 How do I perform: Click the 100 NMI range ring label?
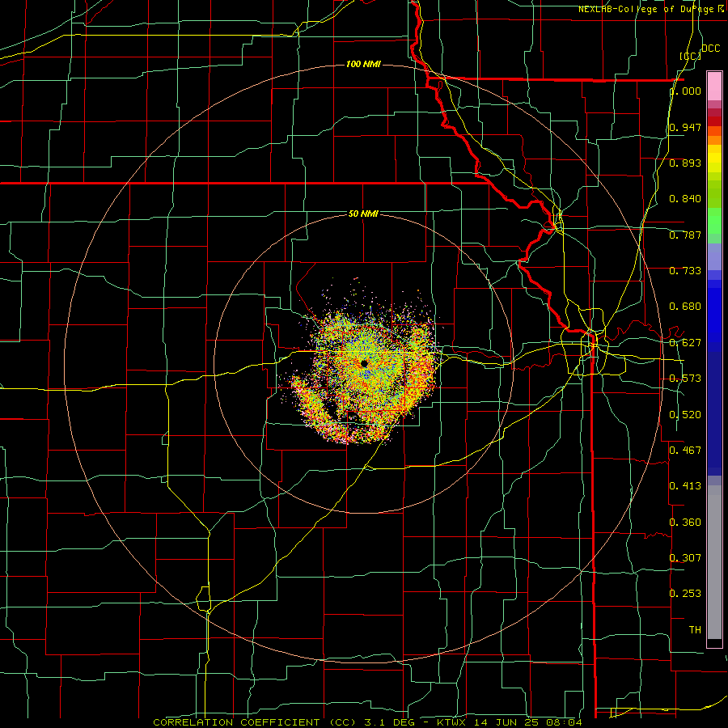[363, 64]
